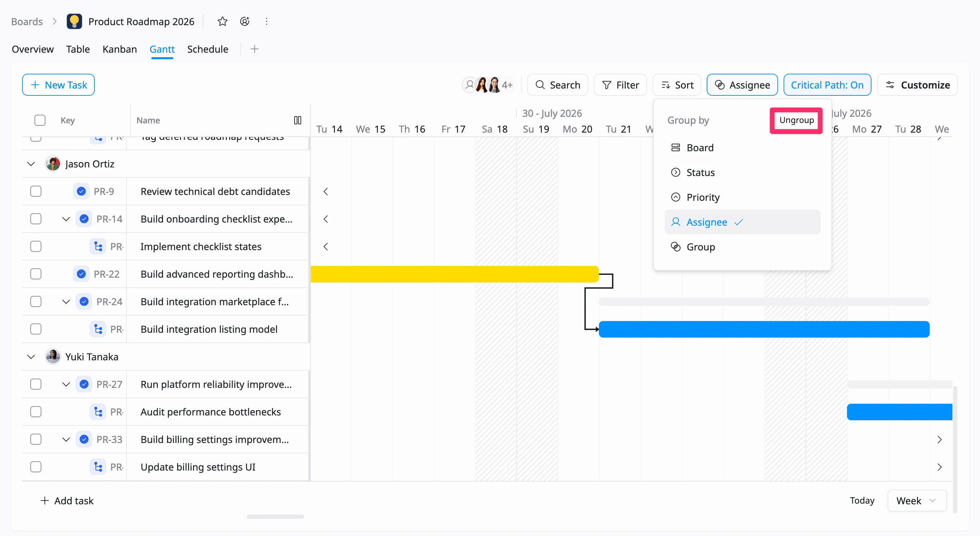Jump to bar for Build onboarding checklist row
The image size is (980, 536).
tap(326, 219)
